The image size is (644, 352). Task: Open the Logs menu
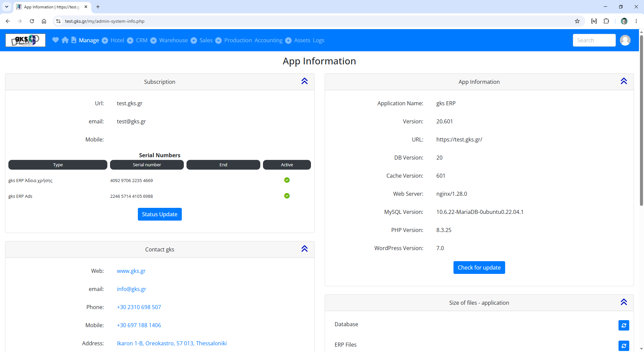pyautogui.click(x=319, y=40)
